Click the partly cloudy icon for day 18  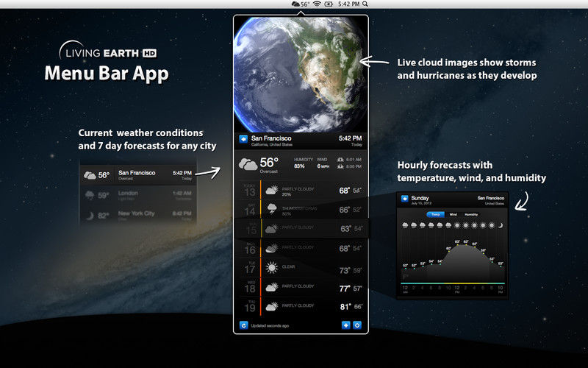271,287
